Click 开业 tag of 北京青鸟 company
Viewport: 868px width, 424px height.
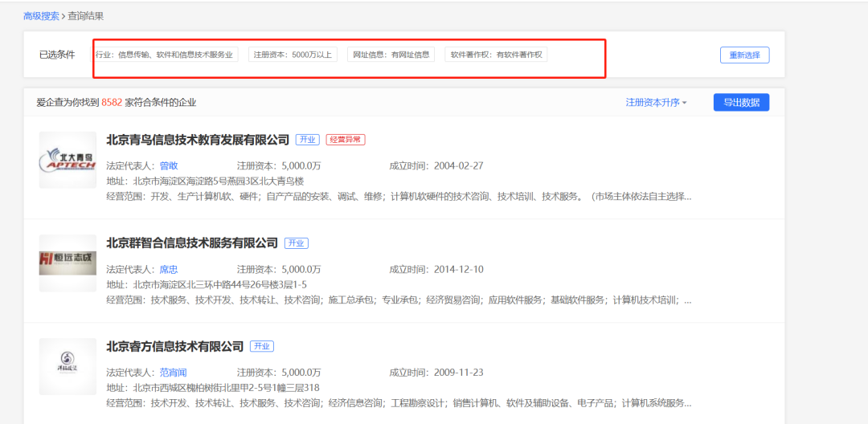(307, 140)
